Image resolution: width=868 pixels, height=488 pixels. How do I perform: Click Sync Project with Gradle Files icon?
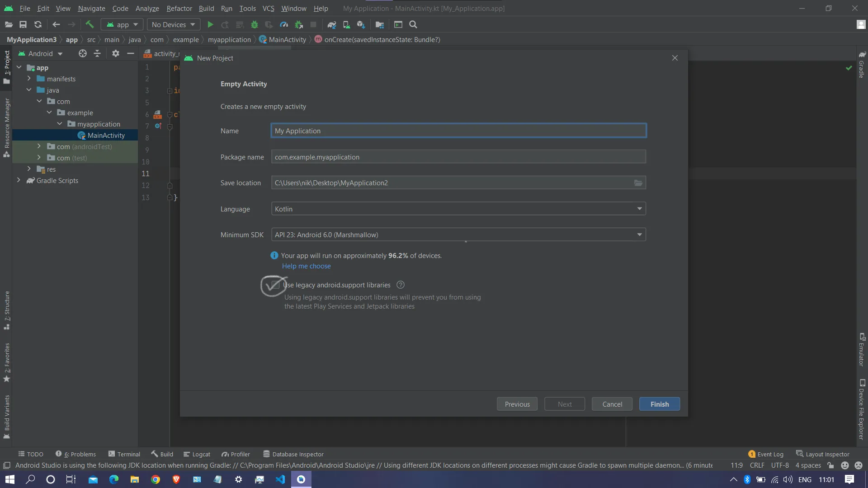pos(332,25)
